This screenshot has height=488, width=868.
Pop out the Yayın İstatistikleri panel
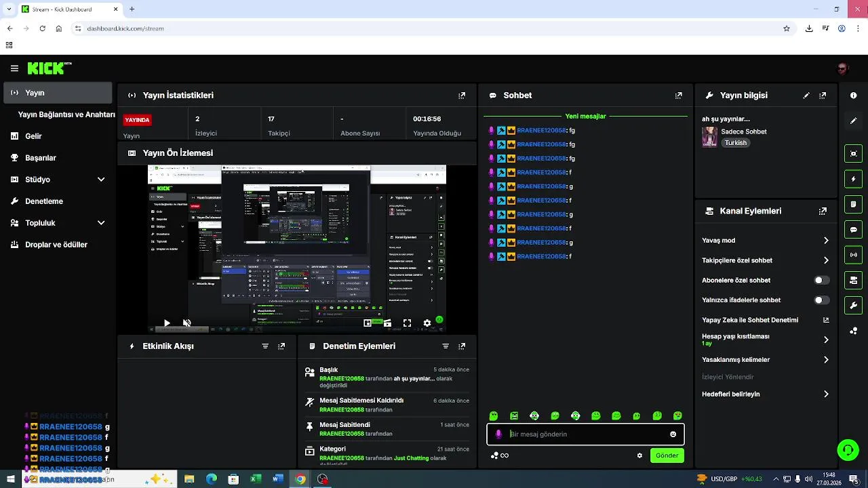462,96
